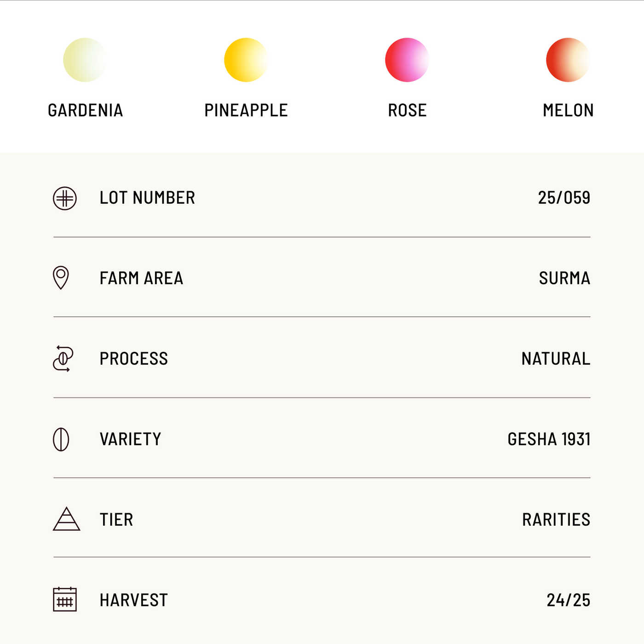The width and height of the screenshot is (644, 644).
Task: Select the Melon orange-red swatch
Action: 568,60
